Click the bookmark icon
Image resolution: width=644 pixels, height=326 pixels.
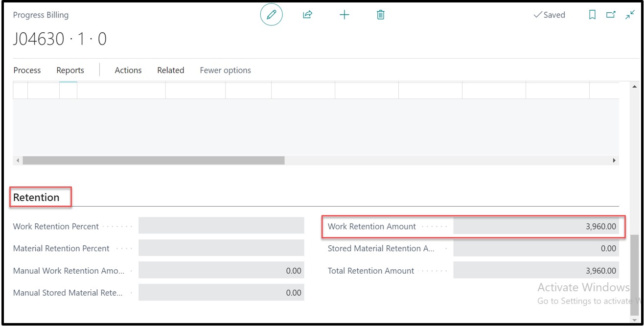click(592, 15)
